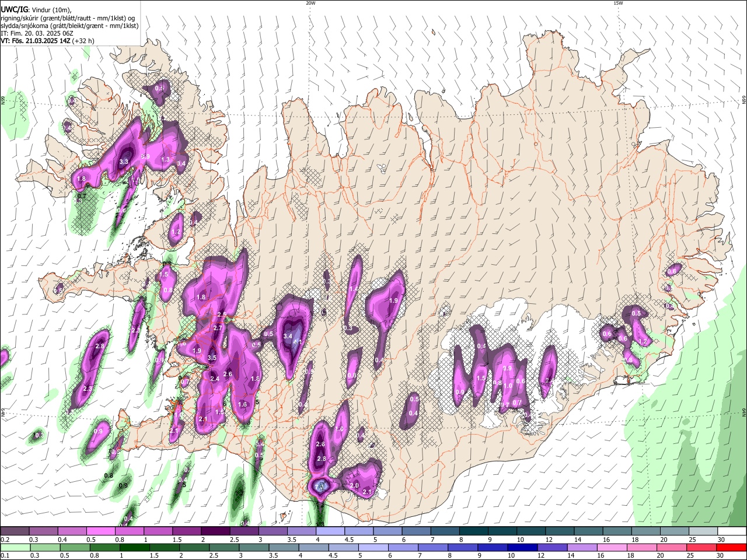Click the 'slydda/snjókoma' description line
The image size is (747, 560).
[69, 26]
